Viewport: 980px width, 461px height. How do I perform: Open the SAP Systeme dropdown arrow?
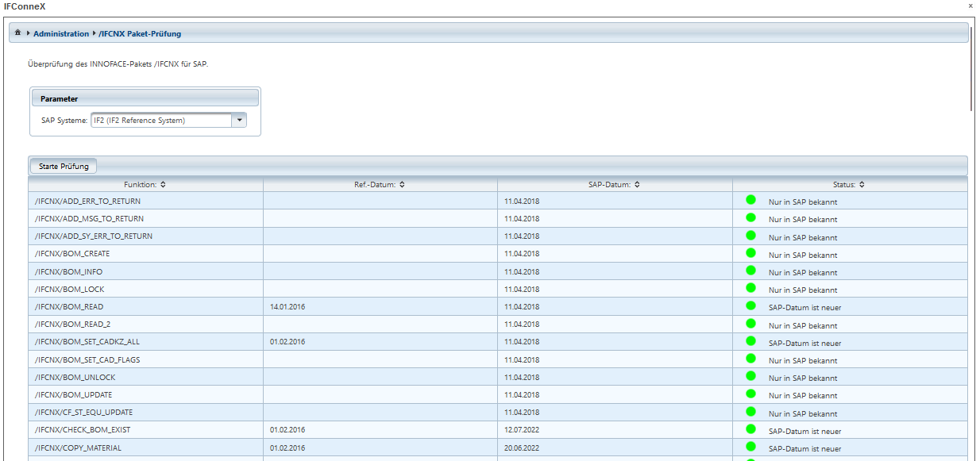[239, 121]
